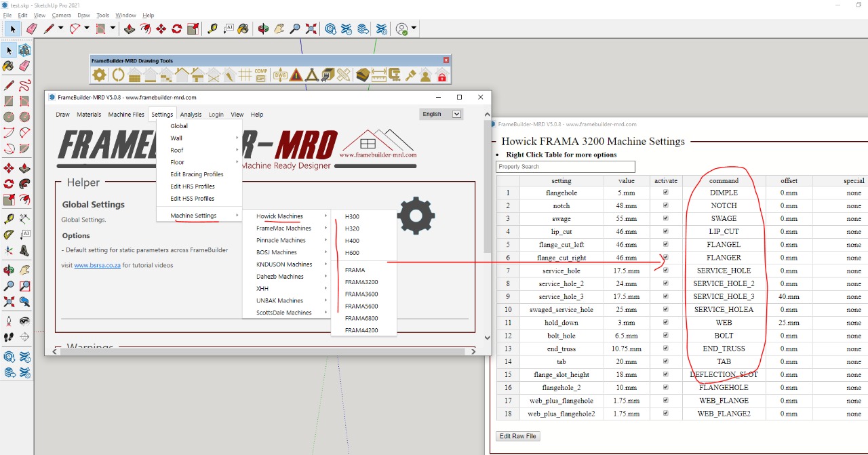
Task: Expand the Wall submenu in Settings
Action: pyautogui.click(x=199, y=138)
